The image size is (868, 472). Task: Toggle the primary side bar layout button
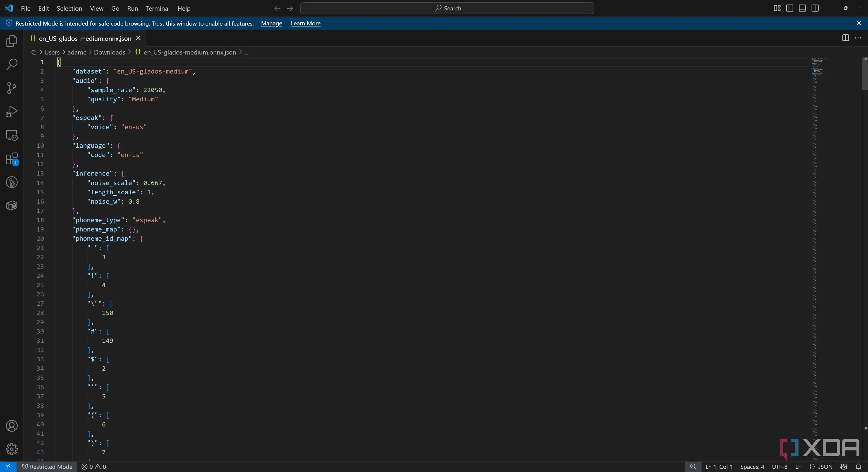point(789,8)
